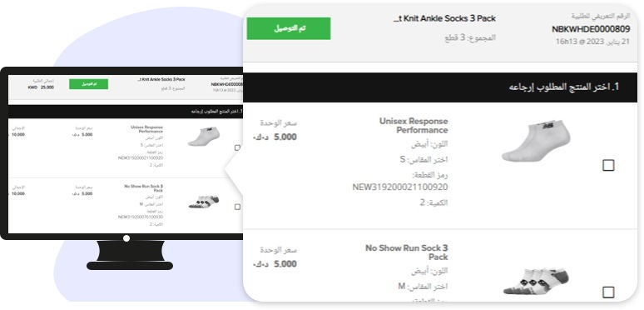Select the large Unisex Response Performance product title
The image size is (644, 310).
[414, 126]
